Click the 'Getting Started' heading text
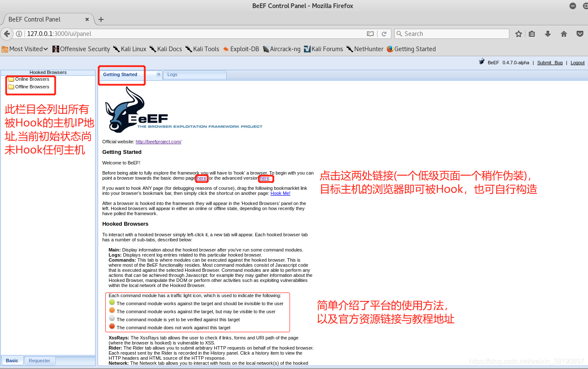 click(x=122, y=152)
